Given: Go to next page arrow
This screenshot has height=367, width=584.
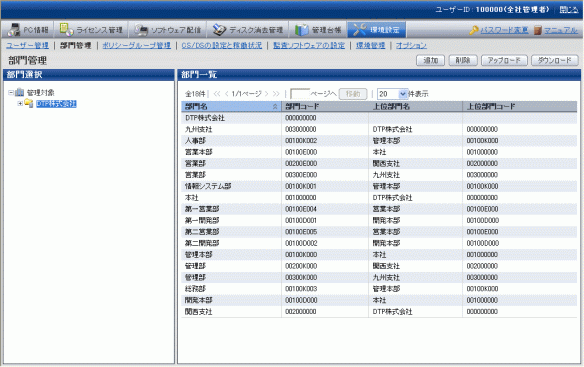Looking at the screenshot, I should (x=266, y=94).
